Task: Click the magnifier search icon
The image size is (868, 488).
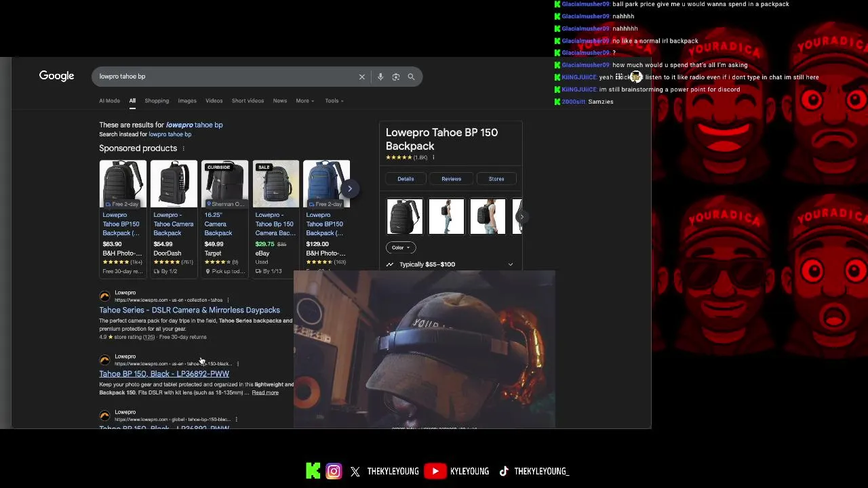Action: tap(411, 77)
